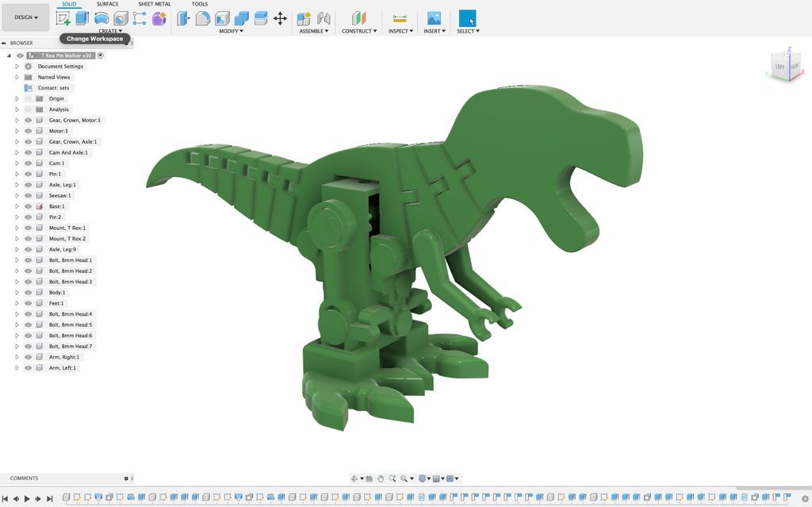812x507 pixels.
Task: Expand the COMMENTS panel
Action: [126, 478]
